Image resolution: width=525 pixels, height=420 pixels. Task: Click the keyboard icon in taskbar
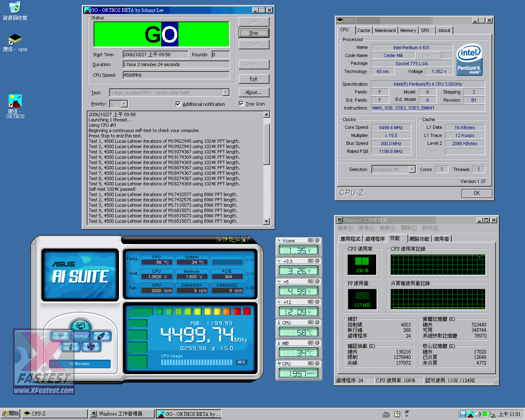386,414
